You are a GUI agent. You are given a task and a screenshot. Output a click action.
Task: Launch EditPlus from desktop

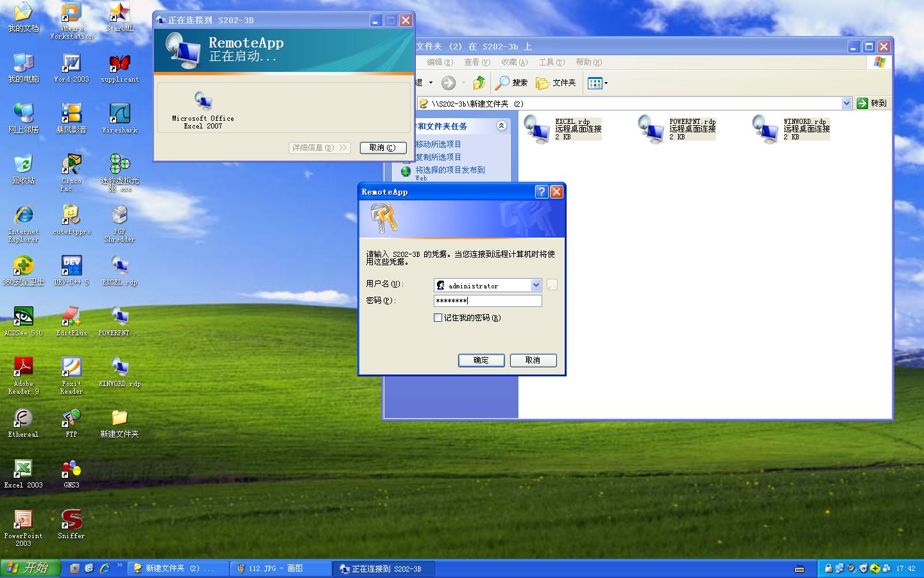click(71, 321)
